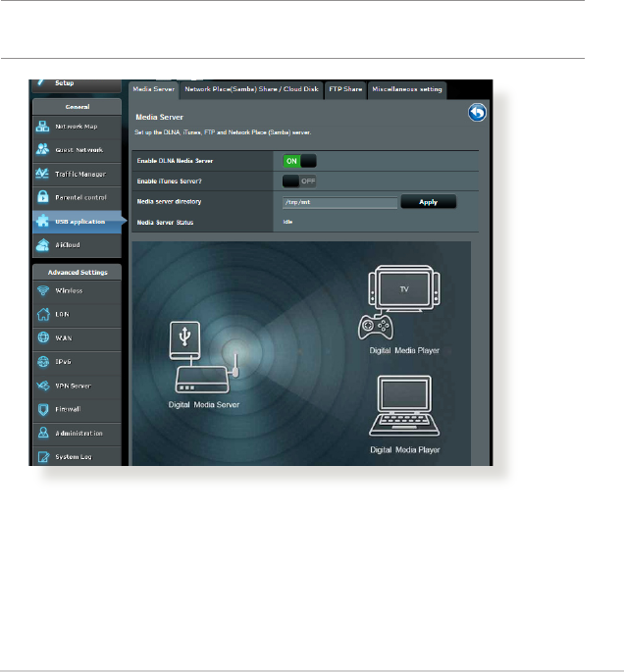Open Guest Network sidebar icon
This screenshot has height=672, width=624.
43,149
